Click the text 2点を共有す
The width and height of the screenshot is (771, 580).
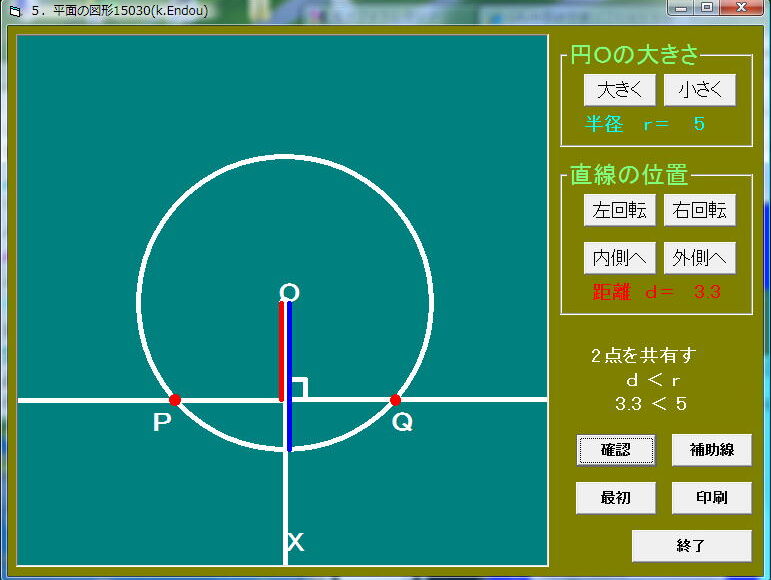[644, 355]
